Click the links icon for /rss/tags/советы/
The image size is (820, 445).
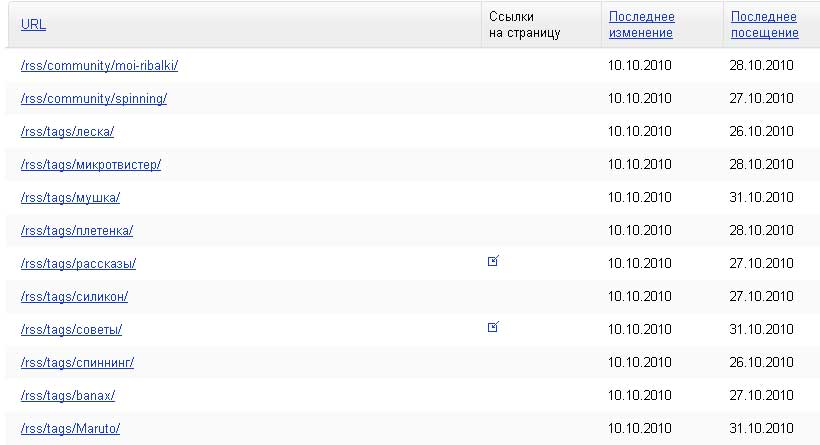[x=492, y=328]
